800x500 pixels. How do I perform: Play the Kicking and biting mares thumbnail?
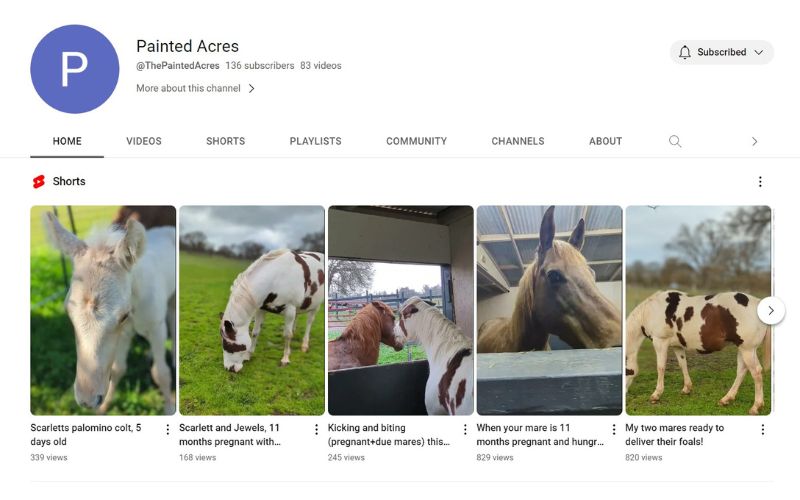point(401,310)
